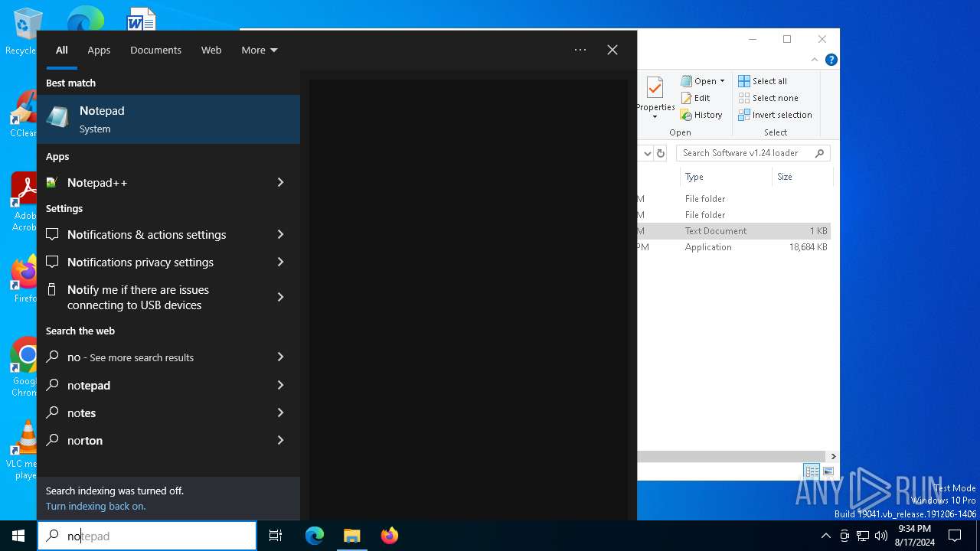Switch Explorer to large icons view
Image resolution: width=980 pixels, height=551 pixels.
click(x=828, y=471)
